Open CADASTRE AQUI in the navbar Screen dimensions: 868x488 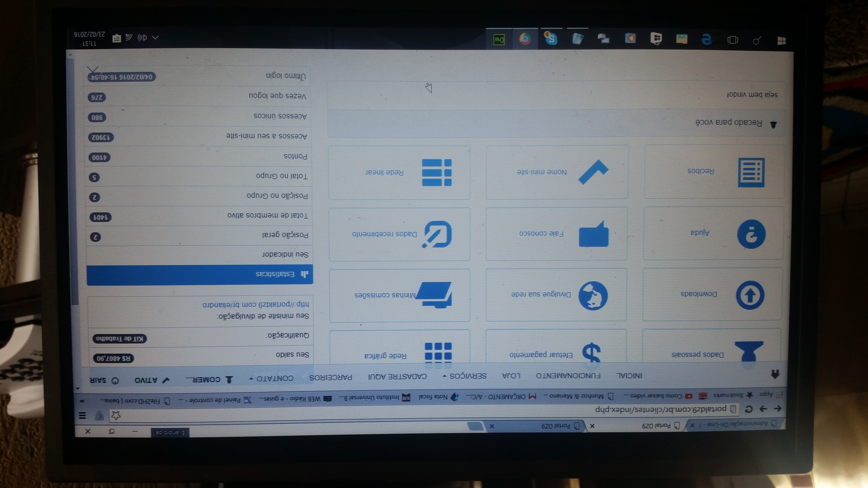[398, 376]
